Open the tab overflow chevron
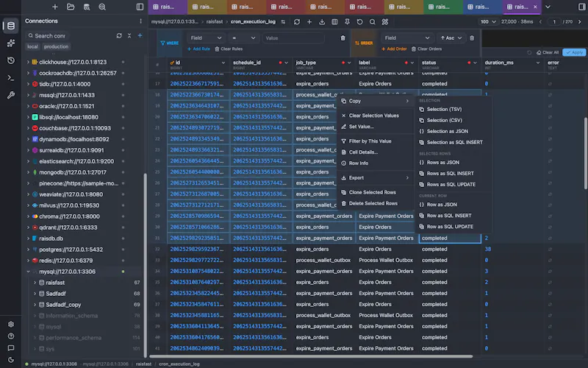Image resolution: width=588 pixels, height=368 pixels. (x=548, y=7)
